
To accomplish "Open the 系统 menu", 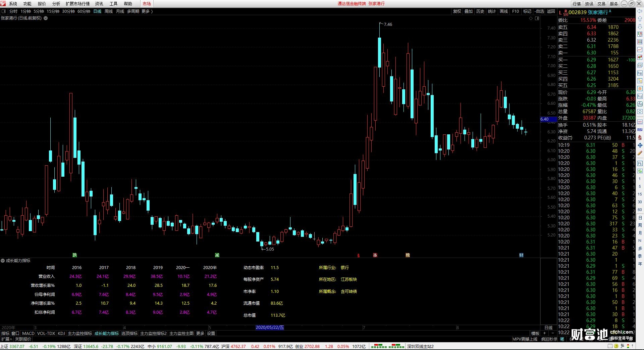I will point(13,4).
